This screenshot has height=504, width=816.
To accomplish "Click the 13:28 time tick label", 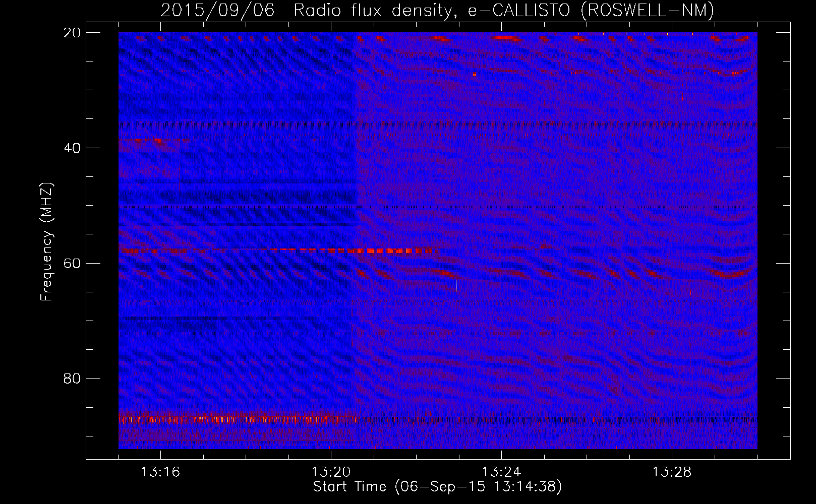I will (672, 472).
